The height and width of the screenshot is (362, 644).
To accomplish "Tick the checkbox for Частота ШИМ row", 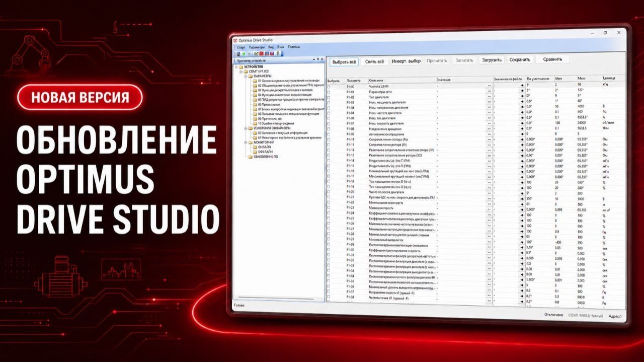I will click(x=329, y=87).
